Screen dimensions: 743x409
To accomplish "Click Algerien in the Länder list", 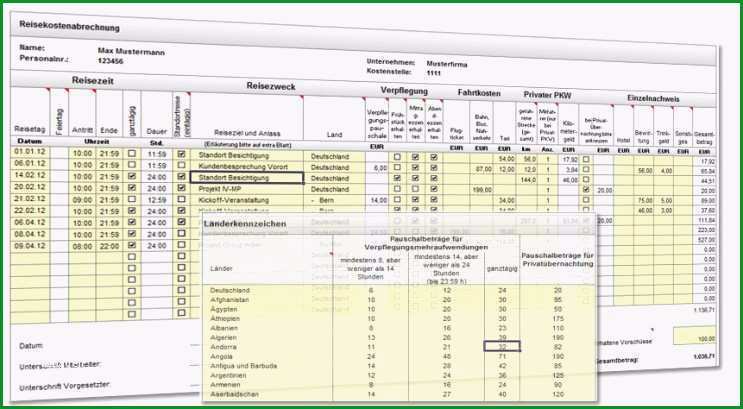I will [223, 337].
